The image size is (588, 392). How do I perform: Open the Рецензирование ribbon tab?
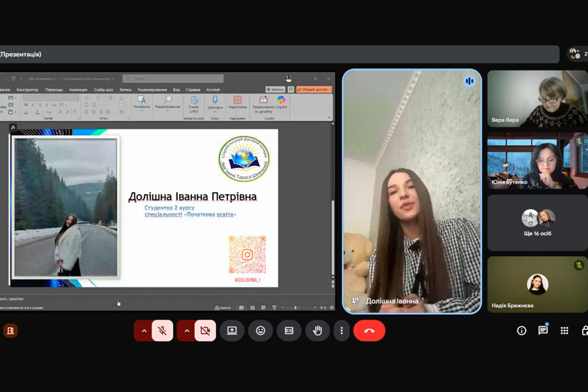(152, 90)
